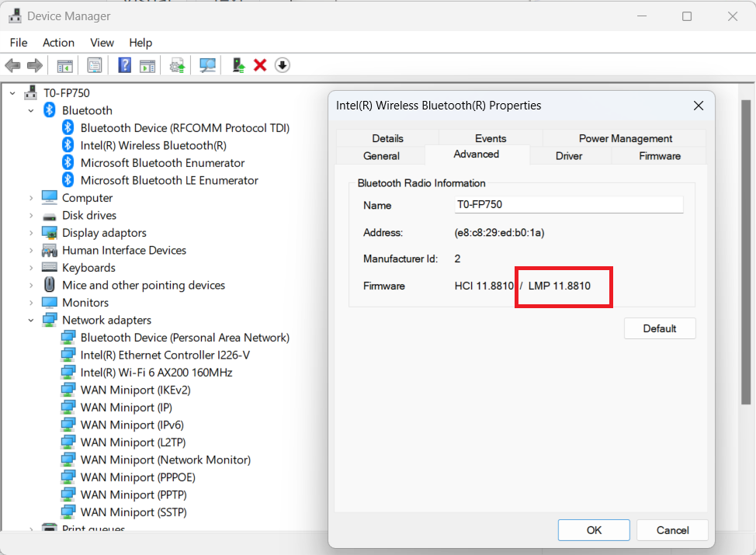
Task: Select Intel(R) Ethernet Controller I226-V
Action: 165,355
